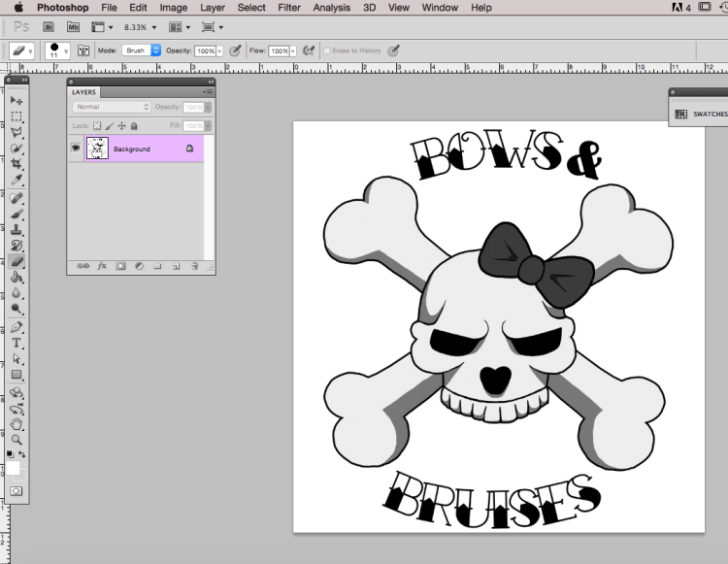
Task: Toggle tablet pressure controls size
Action: pyautogui.click(x=394, y=50)
